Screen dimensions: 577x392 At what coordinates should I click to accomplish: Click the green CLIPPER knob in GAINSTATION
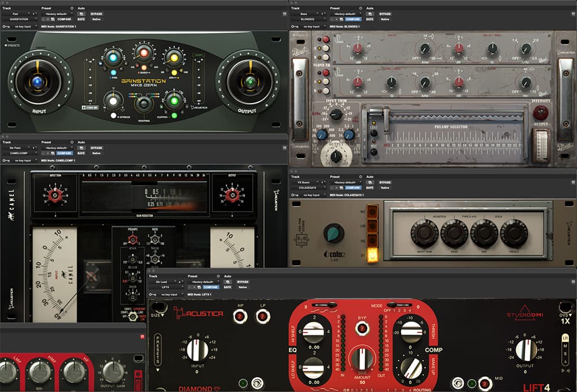point(174,101)
